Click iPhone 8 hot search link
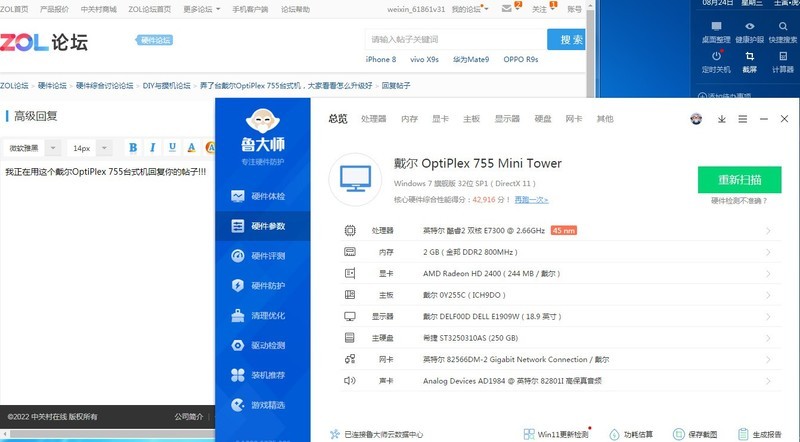The height and width of the screenshot is (442, 800). point(381,59)
